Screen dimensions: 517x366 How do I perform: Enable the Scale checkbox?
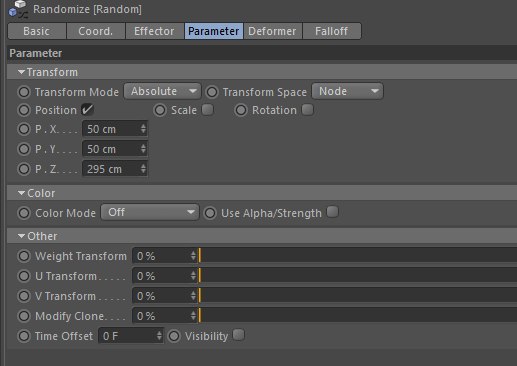(x=208, y=110)
